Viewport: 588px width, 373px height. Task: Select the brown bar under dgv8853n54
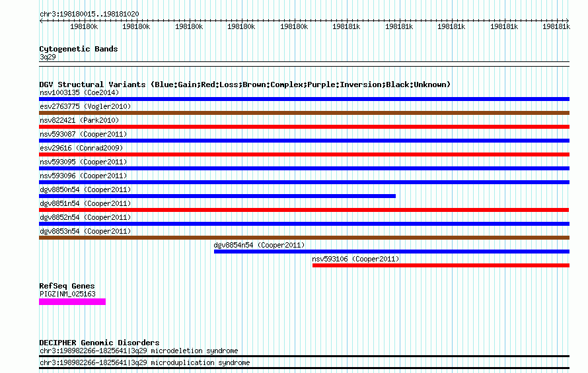304,238
